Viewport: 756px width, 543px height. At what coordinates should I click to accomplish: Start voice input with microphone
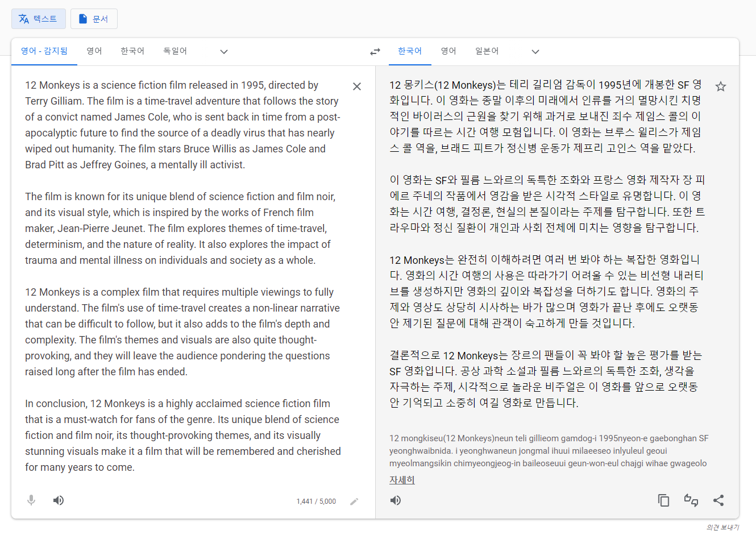coord(31,500)
